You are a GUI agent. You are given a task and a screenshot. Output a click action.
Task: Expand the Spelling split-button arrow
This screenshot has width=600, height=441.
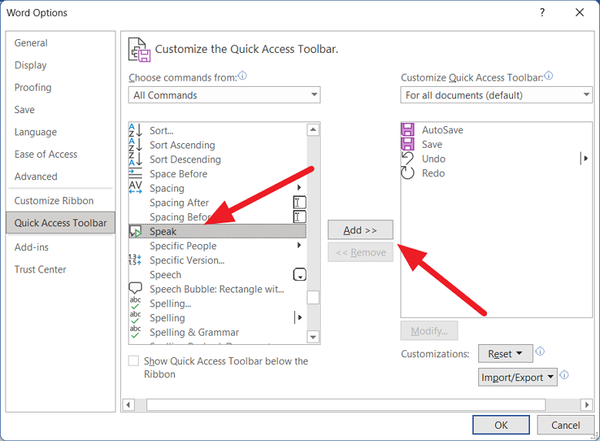coord(300,317)
